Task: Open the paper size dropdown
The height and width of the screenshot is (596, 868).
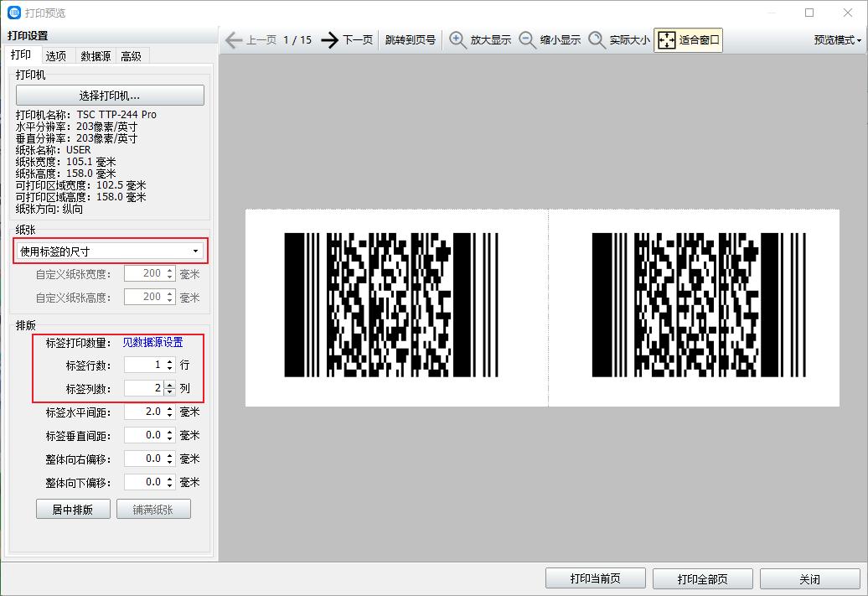Action: [110, 251]
